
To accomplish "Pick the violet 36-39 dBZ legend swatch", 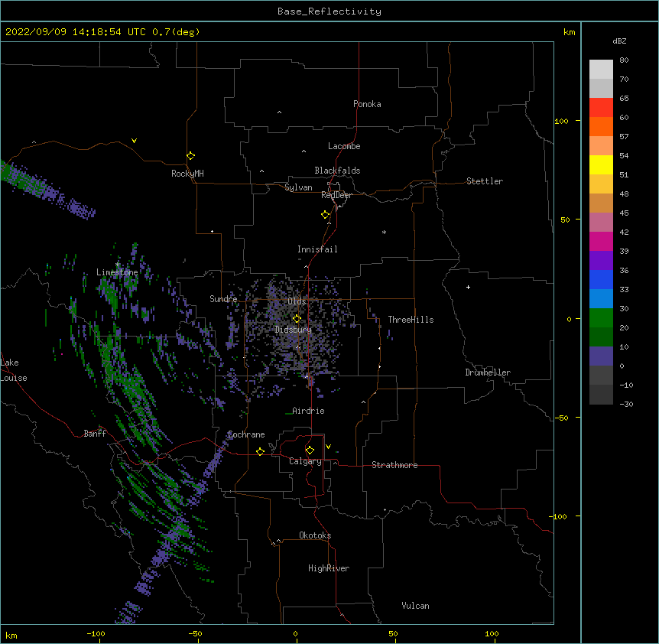I will point(601,261).
